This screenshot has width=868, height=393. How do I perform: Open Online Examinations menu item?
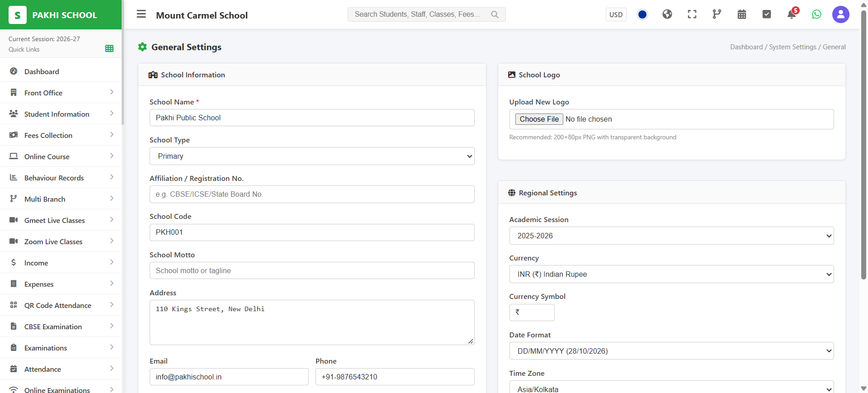(x=61, y=388)
